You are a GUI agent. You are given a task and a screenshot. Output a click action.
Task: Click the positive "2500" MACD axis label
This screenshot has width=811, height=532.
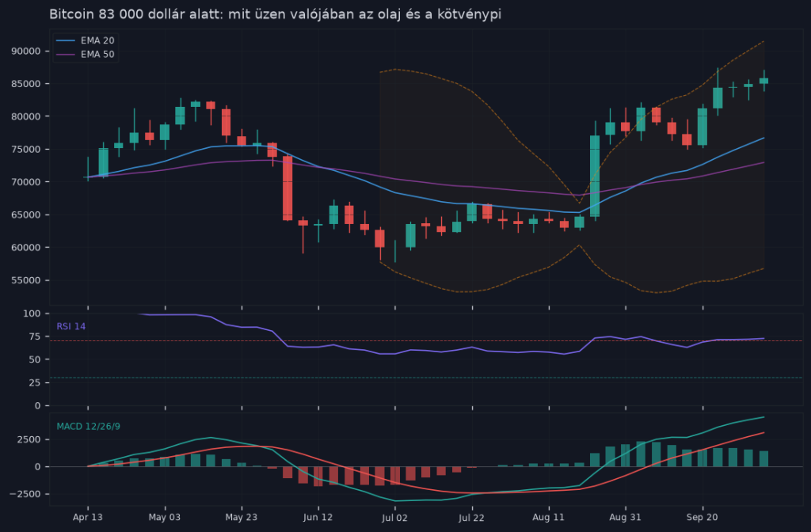pyautogui.click(x=29, y=439)
